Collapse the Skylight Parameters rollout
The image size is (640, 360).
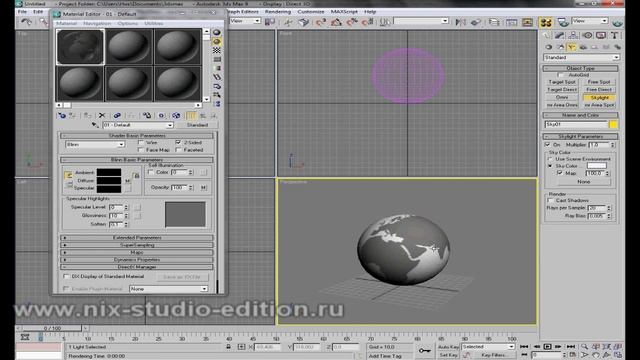580,136
